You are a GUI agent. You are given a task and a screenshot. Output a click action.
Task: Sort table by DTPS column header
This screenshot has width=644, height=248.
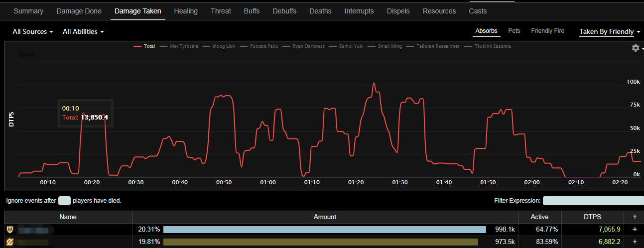click(x=592, y=217)
